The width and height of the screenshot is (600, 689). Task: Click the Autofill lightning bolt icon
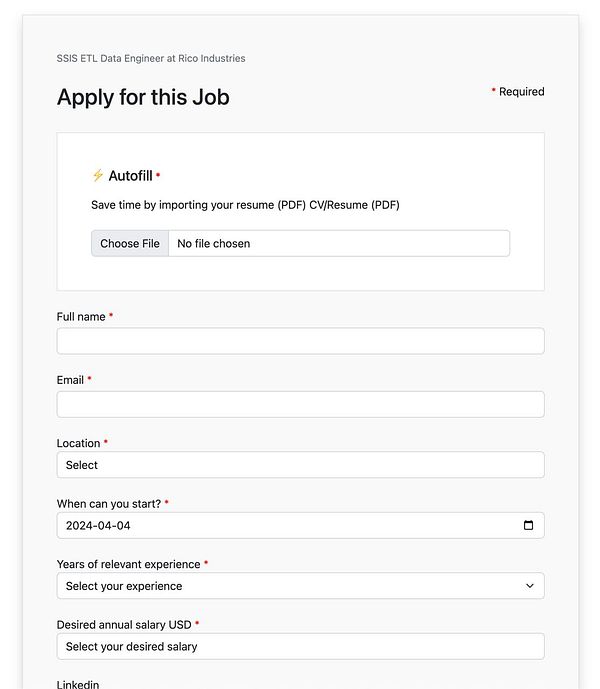98,176
